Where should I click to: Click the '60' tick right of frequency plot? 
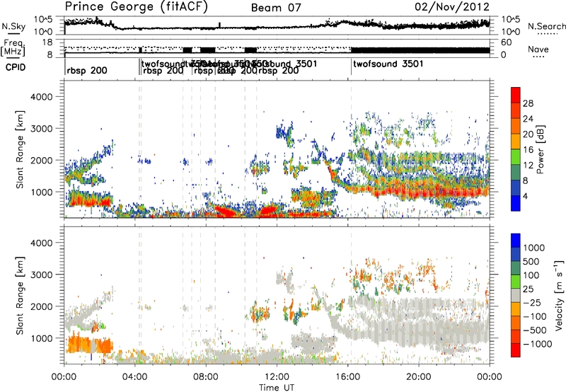pyautogui.click(x=507, y=42)
